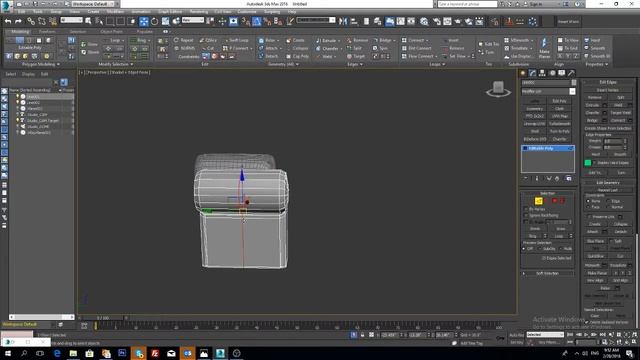Click the Cap Poly ribbon tool
Image resolution: width=640 pixels, height=360 pixels.
pos(298,56)
